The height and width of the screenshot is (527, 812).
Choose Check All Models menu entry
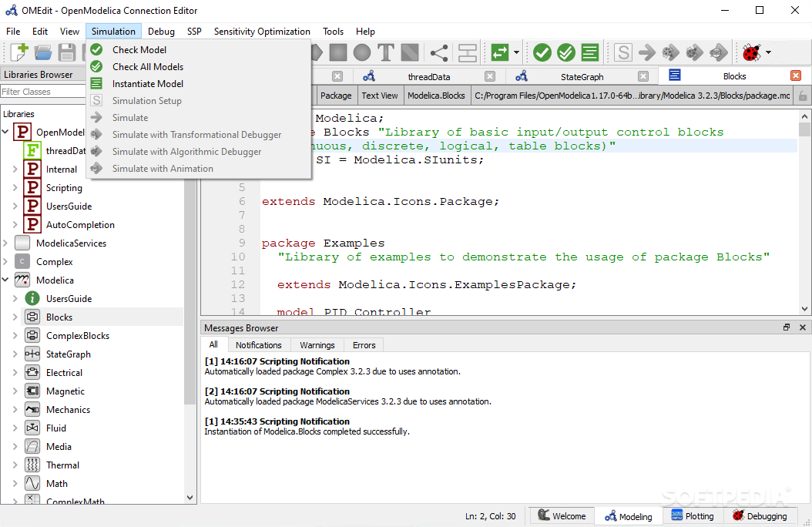pyautogui.click(x=199, y=67)
